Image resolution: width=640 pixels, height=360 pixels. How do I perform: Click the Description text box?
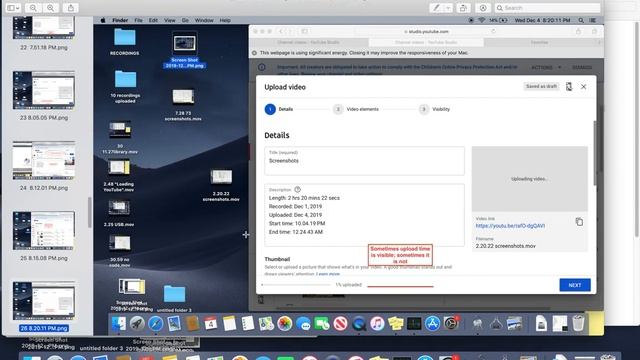tap(364, 215)
